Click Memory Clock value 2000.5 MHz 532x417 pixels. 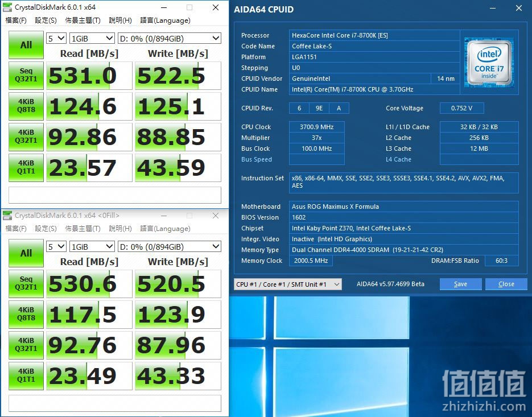click(311, 261)
